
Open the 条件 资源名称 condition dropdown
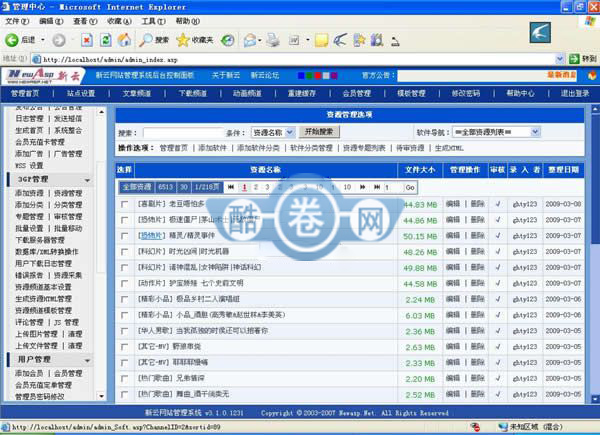point(273,132)
